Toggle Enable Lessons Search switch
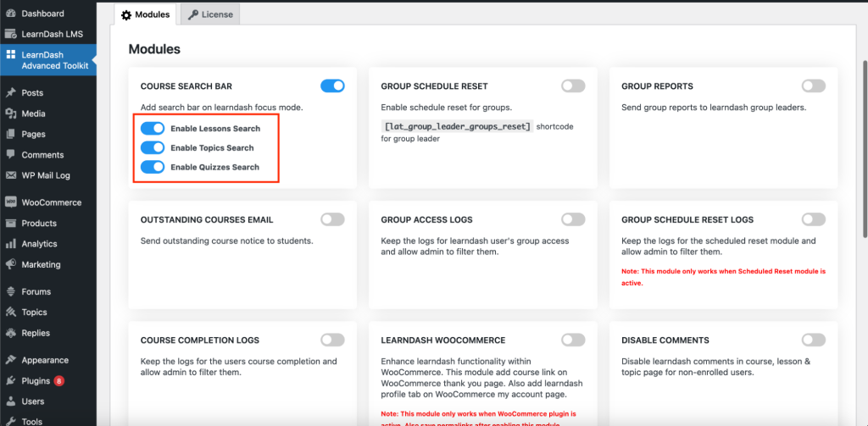Image resolution: width=868 pixels, height=426 pixels. pos(153,129)
